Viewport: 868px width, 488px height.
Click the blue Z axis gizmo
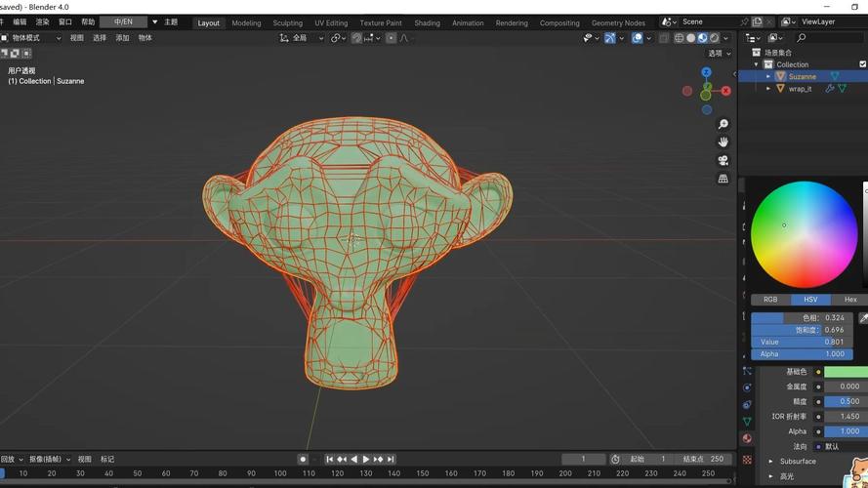706,72
